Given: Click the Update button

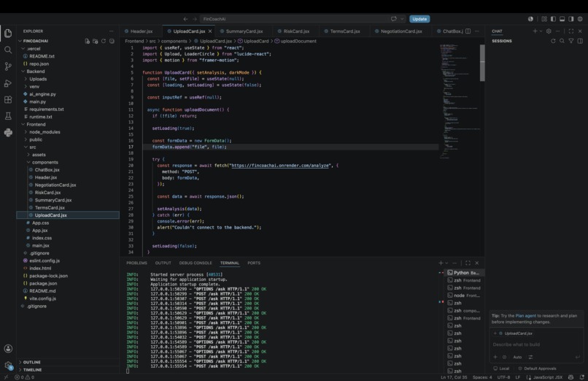Looking at the screenshot, I should point(419,19).
